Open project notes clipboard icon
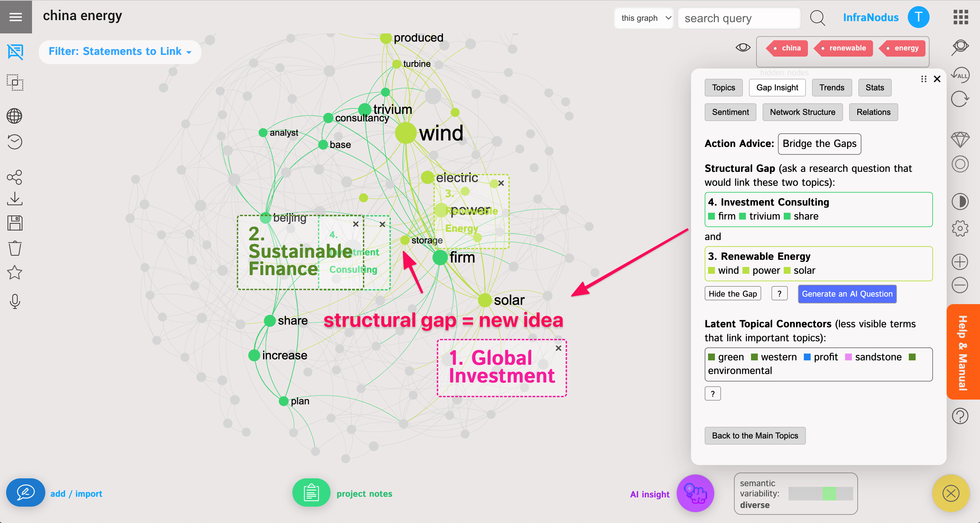This screenshot has height=523, width=980. click(x=311, y=493)
